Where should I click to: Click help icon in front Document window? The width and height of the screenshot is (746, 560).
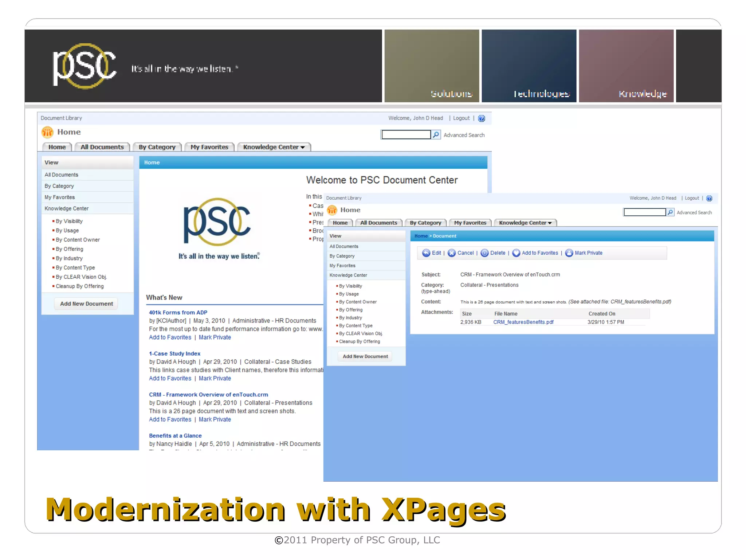pos(709,199)
